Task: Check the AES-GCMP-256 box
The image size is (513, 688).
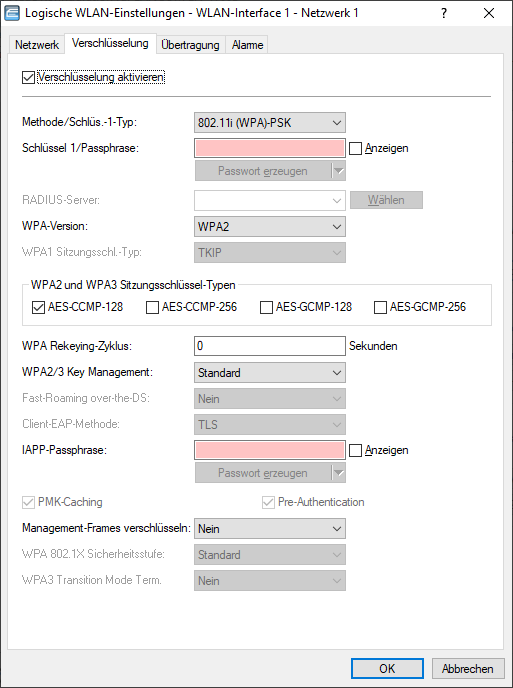Action: [x=380, y=308]
